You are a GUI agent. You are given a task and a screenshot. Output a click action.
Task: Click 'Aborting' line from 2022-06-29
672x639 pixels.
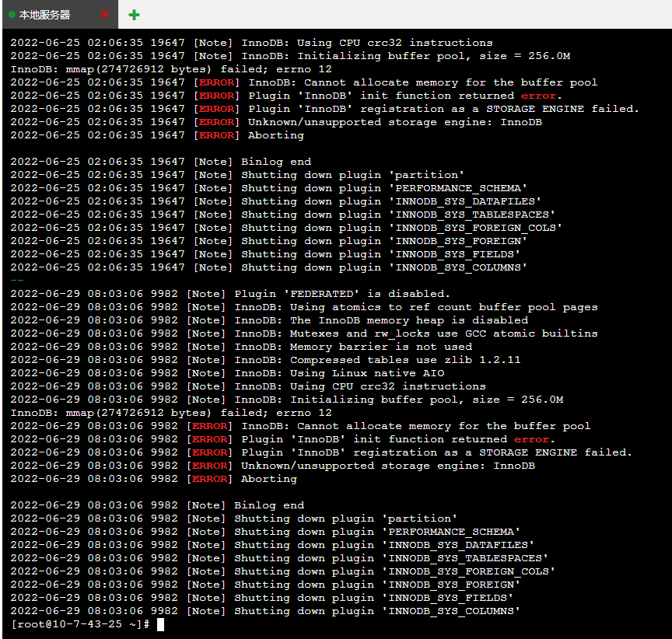(x=269, y=479)
